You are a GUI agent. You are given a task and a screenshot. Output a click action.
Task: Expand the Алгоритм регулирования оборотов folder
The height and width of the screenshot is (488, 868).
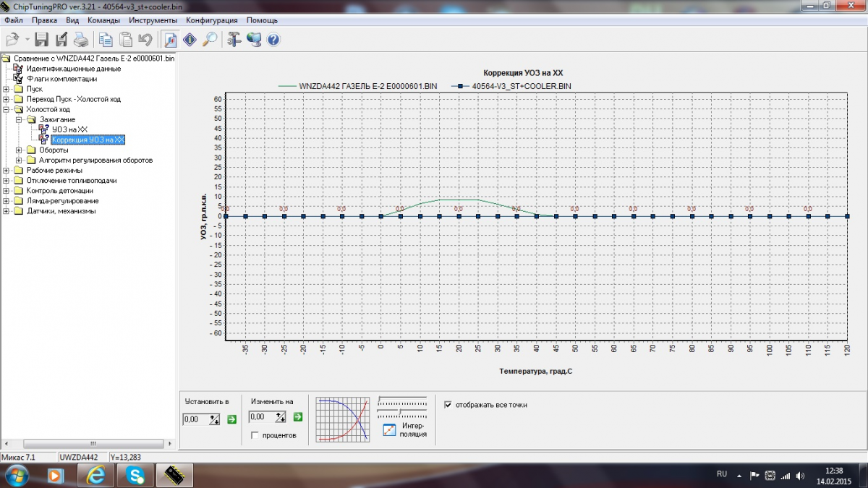(19, 160)
